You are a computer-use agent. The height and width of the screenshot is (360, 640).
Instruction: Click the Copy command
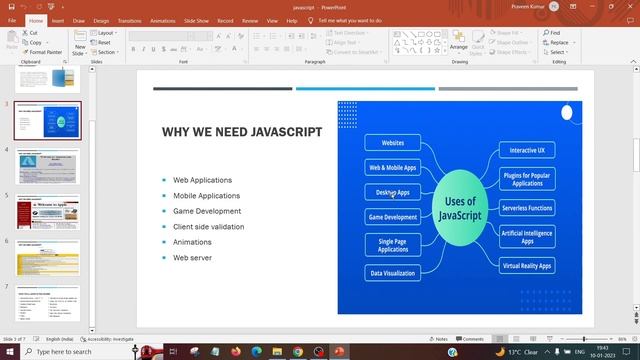(32, 42)
